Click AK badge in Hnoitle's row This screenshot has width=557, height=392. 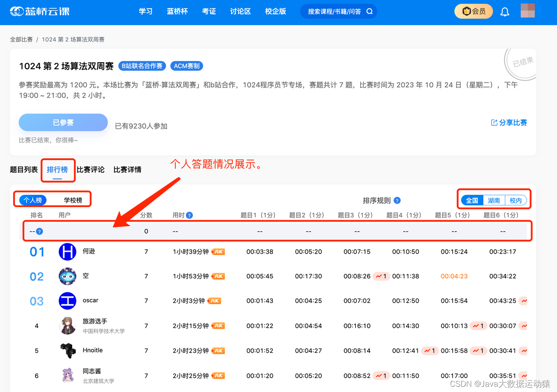pos(218,351)
